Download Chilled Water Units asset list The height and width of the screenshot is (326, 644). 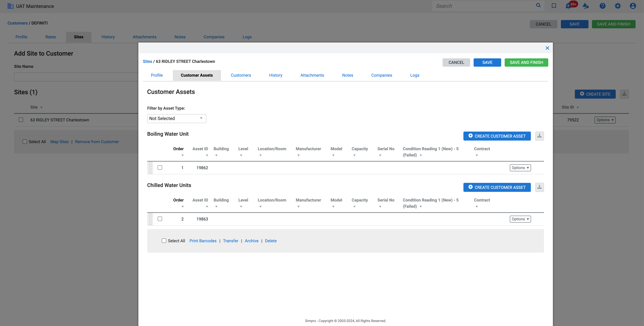(539, 187)
